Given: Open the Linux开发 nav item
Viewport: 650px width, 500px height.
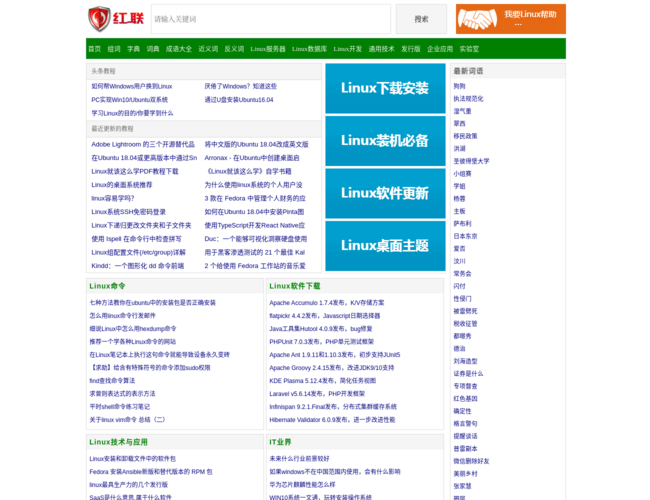Looking at the screenshot, I should [348, 49].
